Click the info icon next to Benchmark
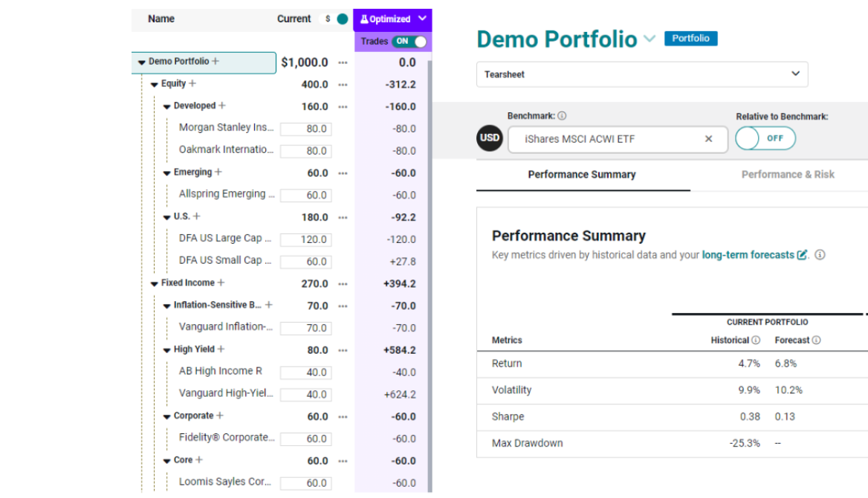Screen dimensions: 868x498 [x=561, y=117]
